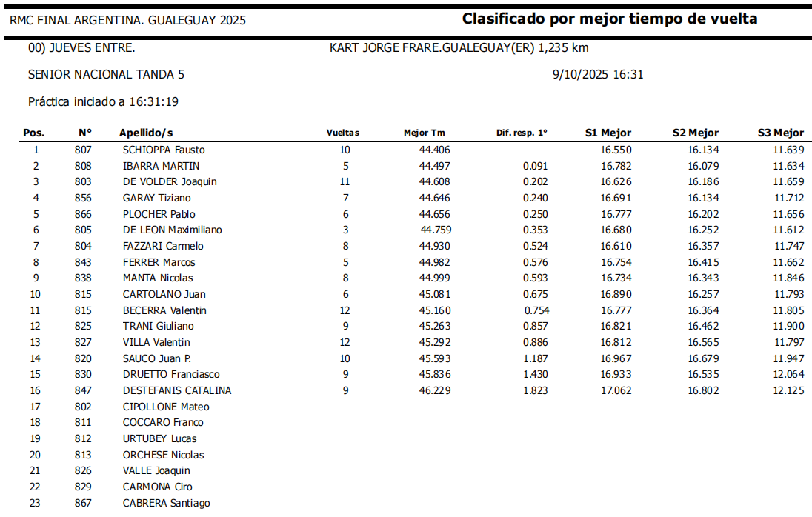Select driver name CABRERA Santiago
812x517 pixels.
(166, 503)
